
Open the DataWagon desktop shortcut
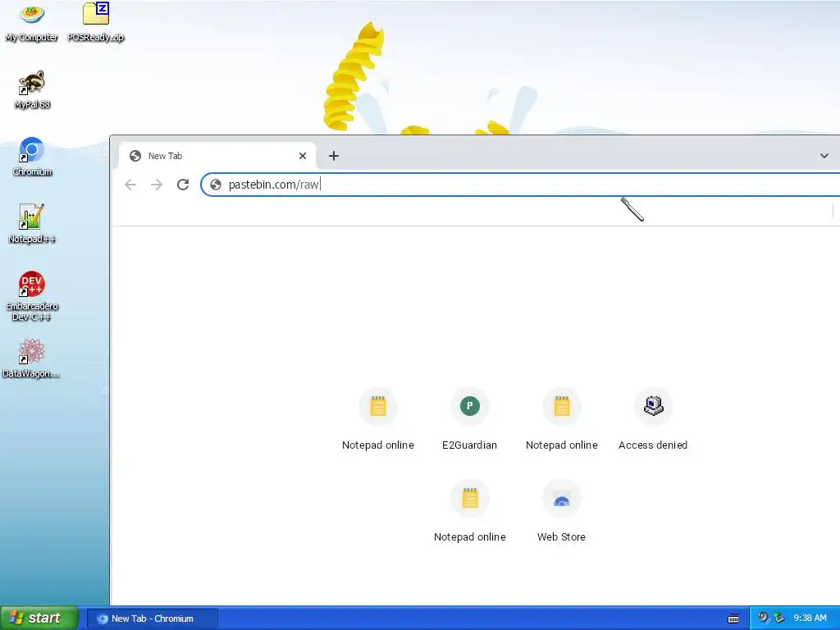click(31, 358)
